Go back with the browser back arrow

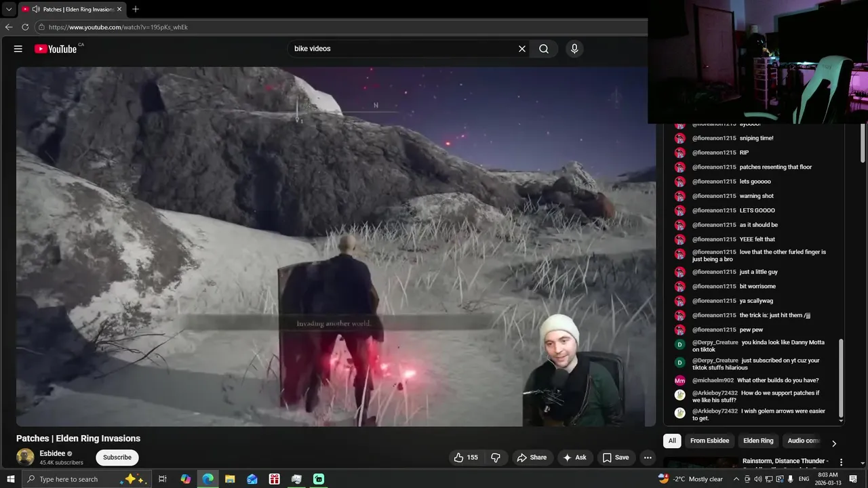9,27
